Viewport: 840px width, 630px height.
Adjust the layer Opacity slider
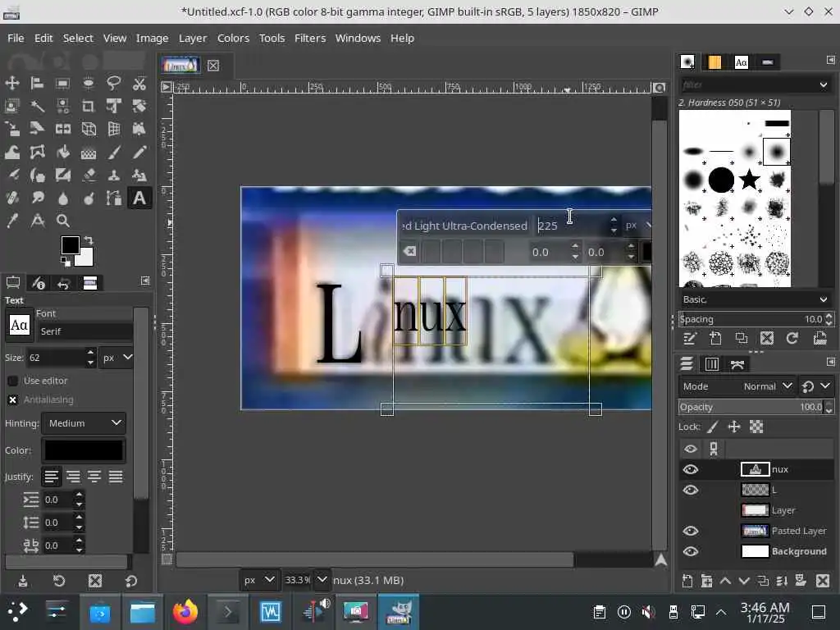click(x=751, y=407)
